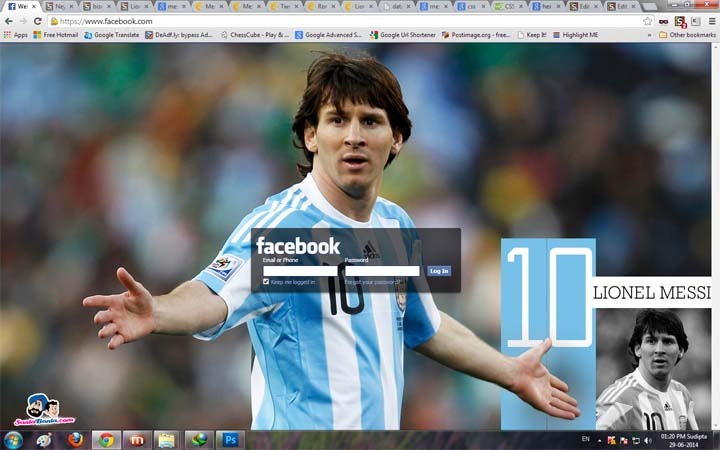Click the page vertical scrollbar
720x450 pixels.
(715, 236)
